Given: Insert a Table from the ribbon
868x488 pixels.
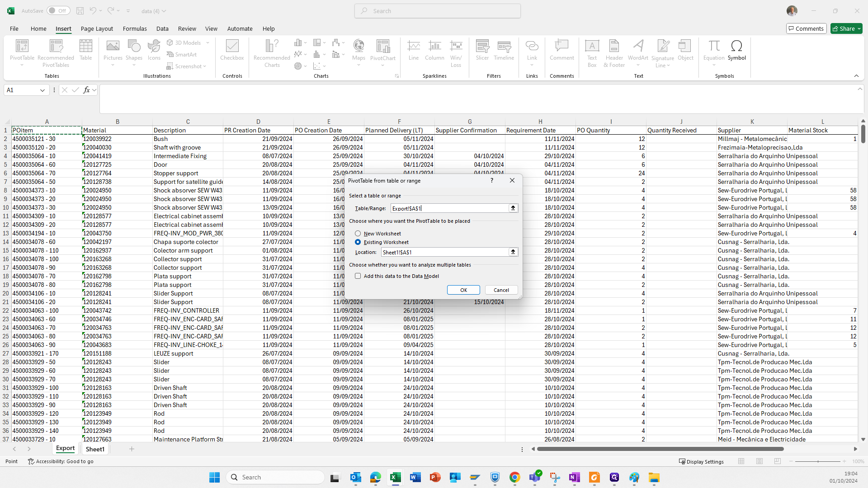Looking at the screenshot, I should pyautogui.click(x=85, y=50).
